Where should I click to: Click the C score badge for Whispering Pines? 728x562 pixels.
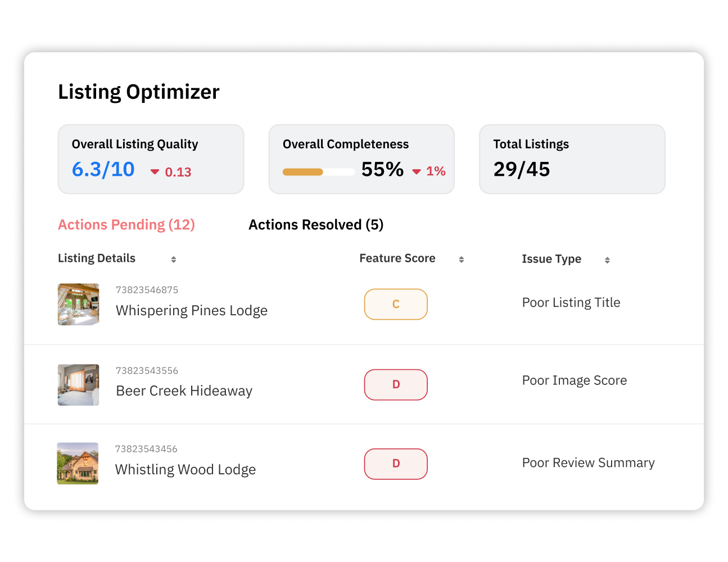[396, 304]
